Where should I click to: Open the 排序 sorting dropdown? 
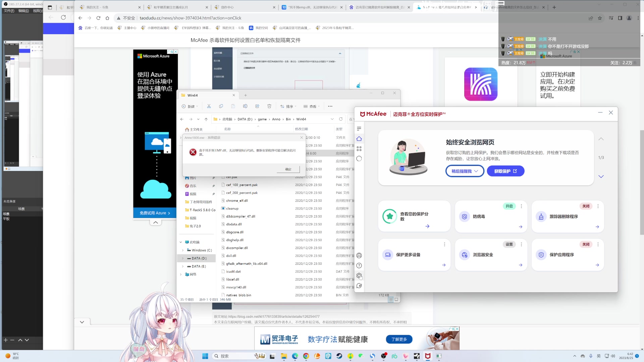(288, 106)
